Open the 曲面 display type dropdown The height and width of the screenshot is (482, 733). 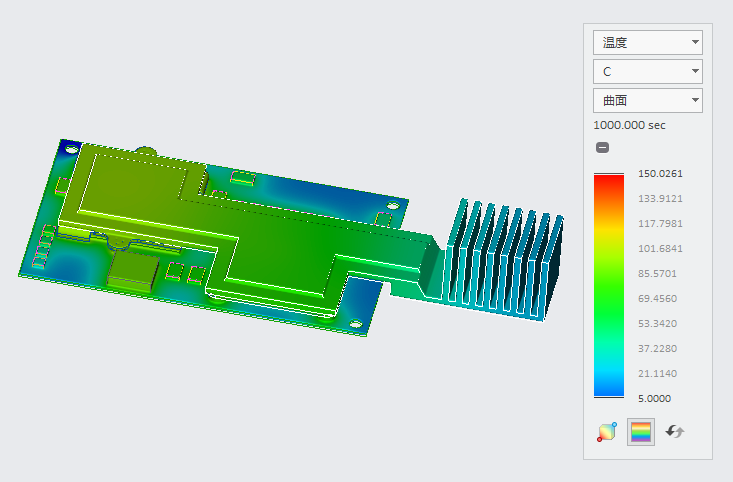(x=647, y=101)
